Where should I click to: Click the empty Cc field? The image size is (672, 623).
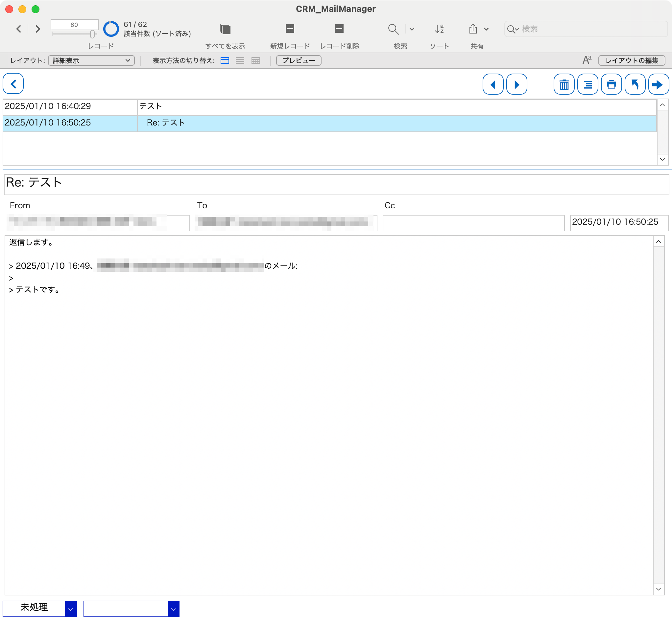pyautogui.click(x=473, y=223)
